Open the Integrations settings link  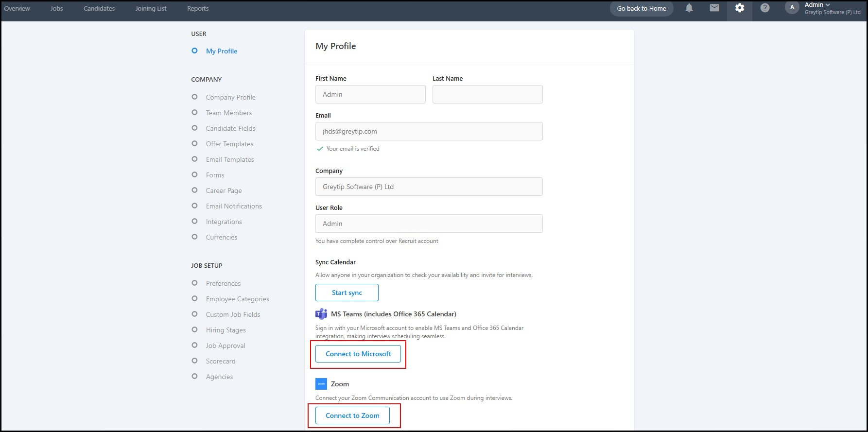click(x=224, y=222)
